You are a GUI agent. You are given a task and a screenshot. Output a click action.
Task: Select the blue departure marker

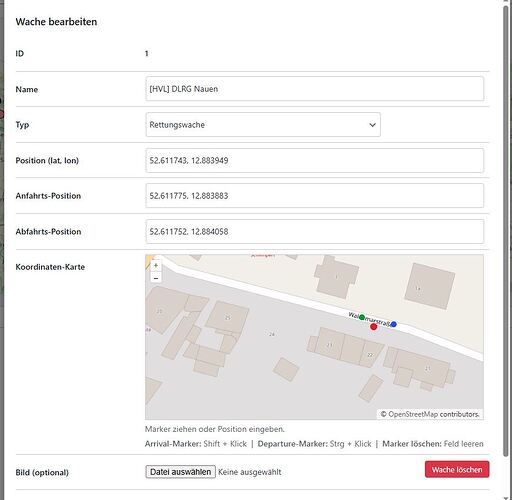click(x=394, y=324)
